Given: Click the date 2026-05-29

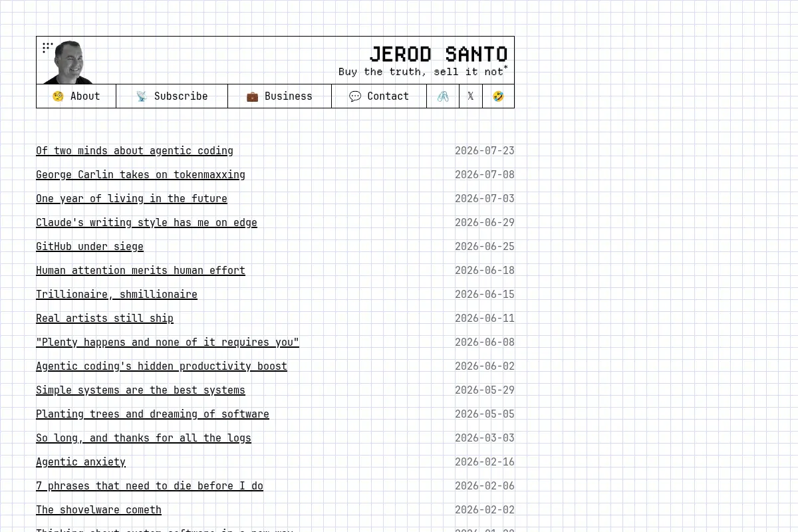Looking at the screenshot, I should (x=485, y=390).
